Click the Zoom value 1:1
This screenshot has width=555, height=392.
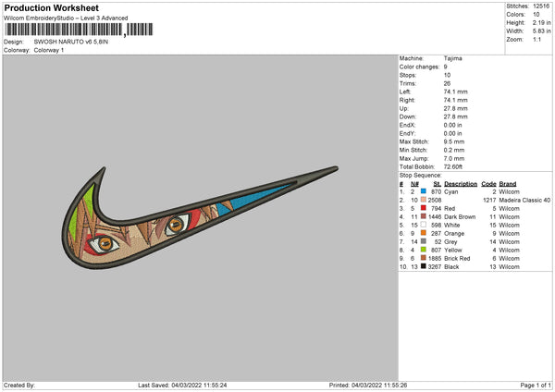click(x=536, y=40)
